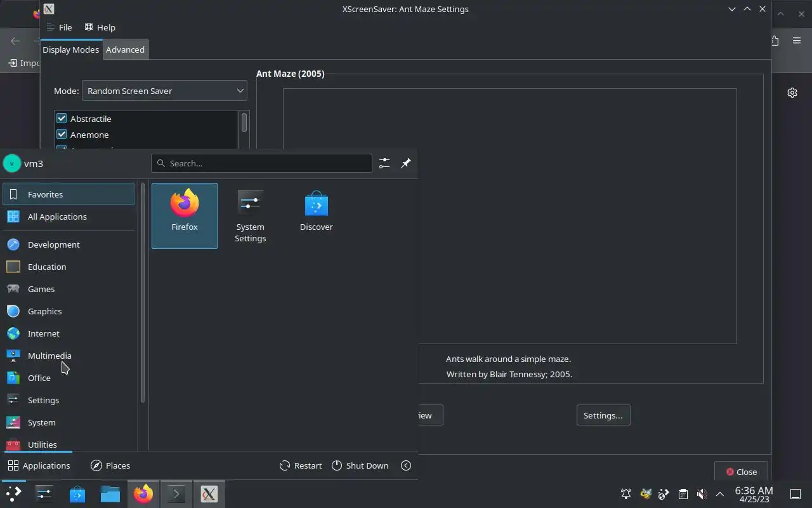
Task: Open the clipboard tray icon
Action: click(683, 494)
